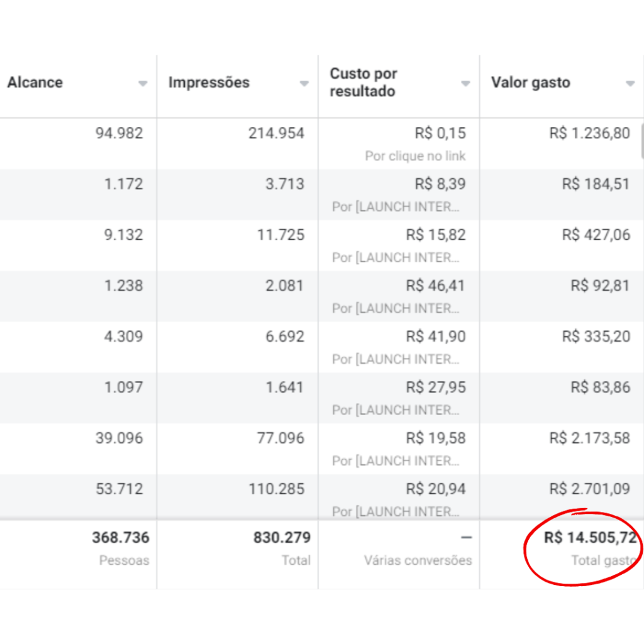Image resolution: width=644 pixels, height=644 pixels.
Task: Open the Valor gasto column dropdown arrow
Action: point(630,84)
